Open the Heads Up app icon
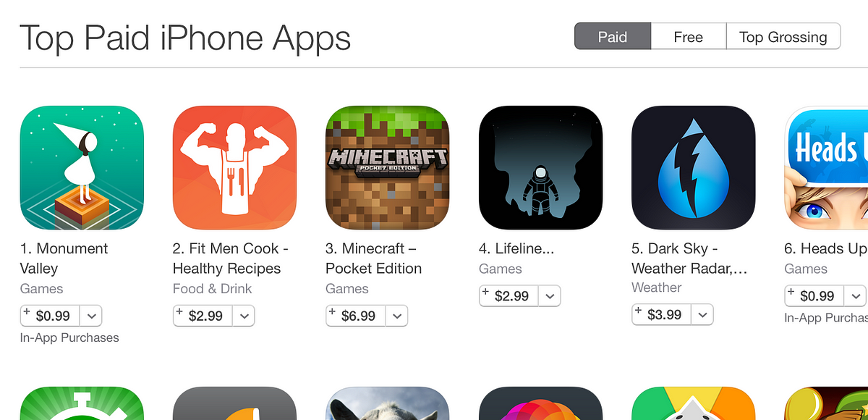Image resolution: width=868 pixels, height=420 pixels. [x=826, y=167]
